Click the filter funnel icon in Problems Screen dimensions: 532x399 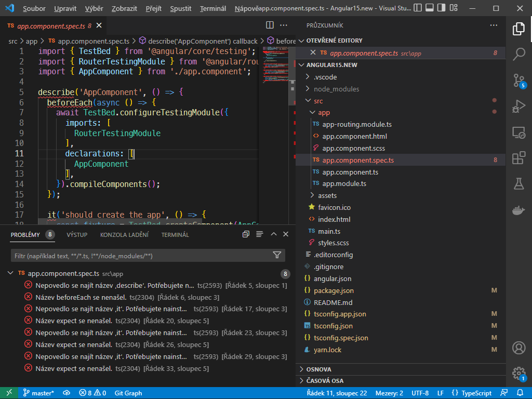pos(277,255)
